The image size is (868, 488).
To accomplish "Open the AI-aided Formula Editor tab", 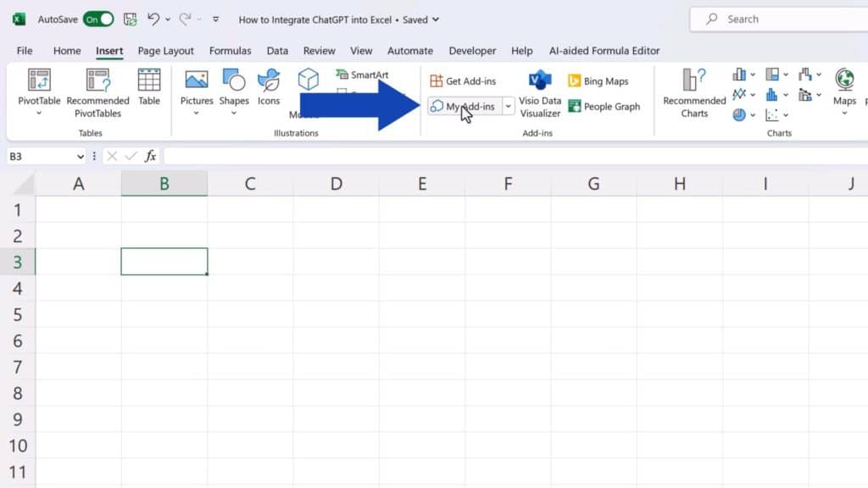I will (604, 50).
